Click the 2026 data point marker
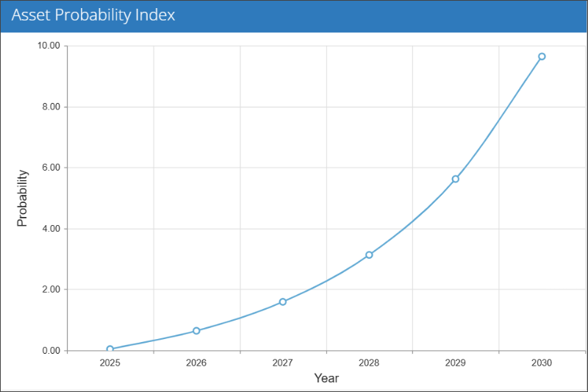 [x=196, y=331]
